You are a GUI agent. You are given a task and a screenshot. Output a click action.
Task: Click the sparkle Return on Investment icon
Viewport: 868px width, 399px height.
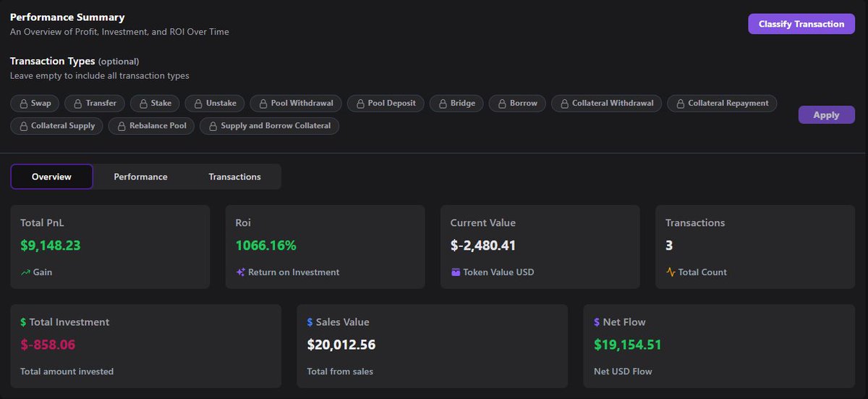tap(241, 272)
